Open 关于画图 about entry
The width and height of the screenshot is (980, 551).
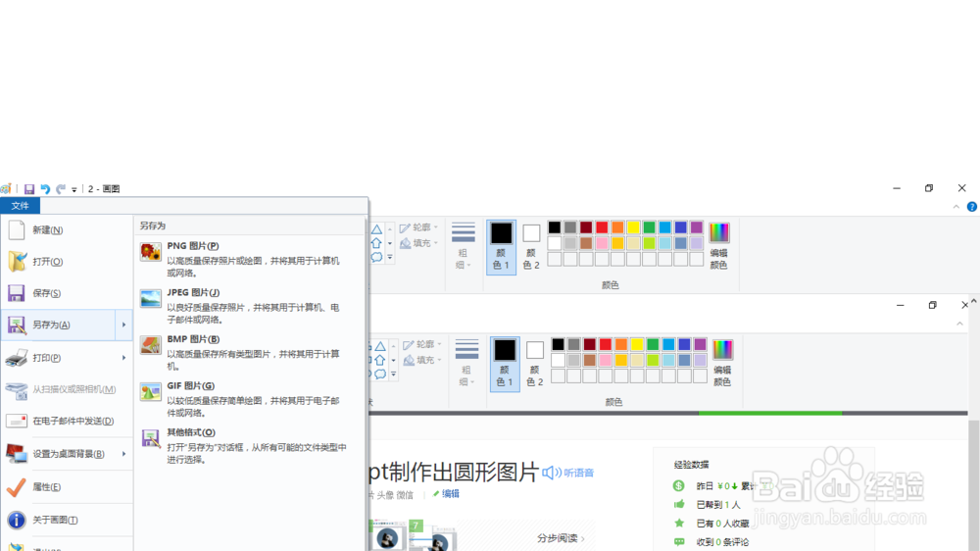(x=67, y=520)
